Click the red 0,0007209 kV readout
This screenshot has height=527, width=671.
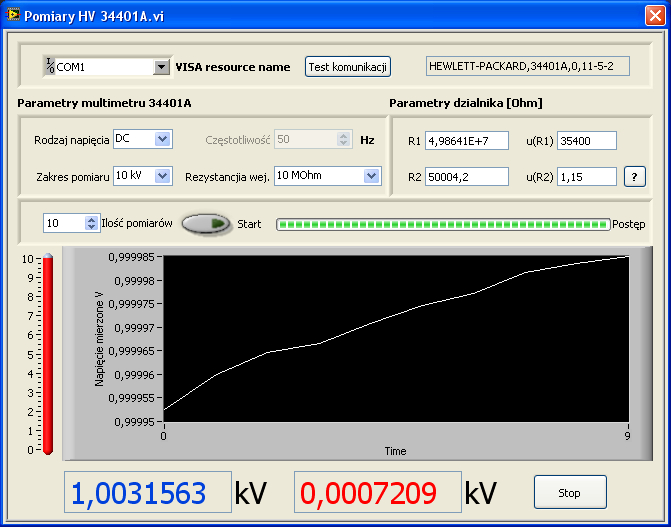(377, 492)
